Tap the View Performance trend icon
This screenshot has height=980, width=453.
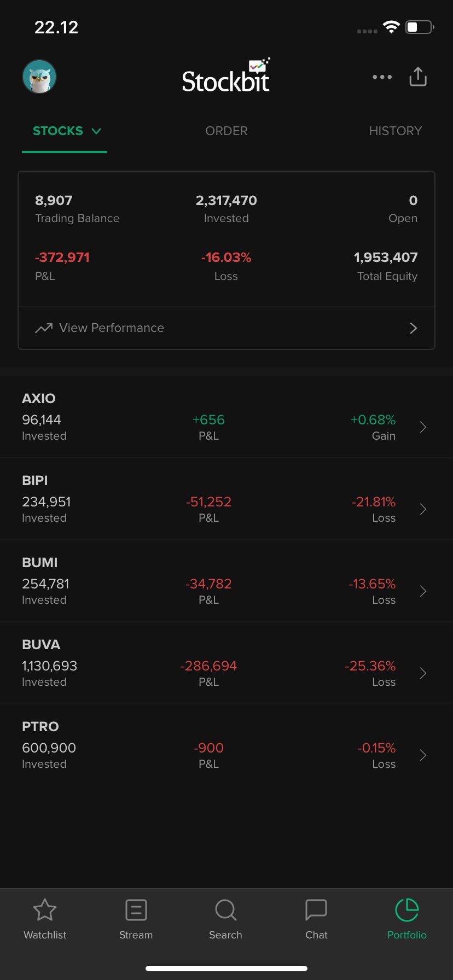click(44, 328)
